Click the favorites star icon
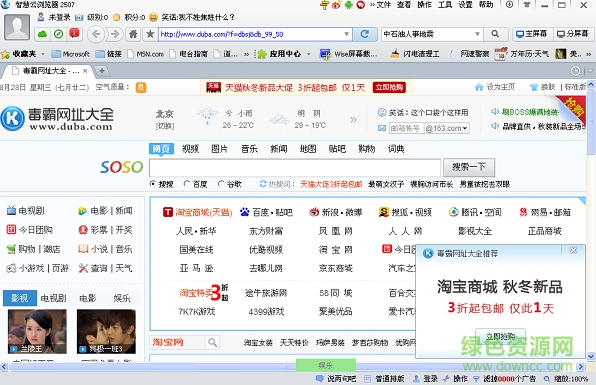596x385 pixels. 150,35
